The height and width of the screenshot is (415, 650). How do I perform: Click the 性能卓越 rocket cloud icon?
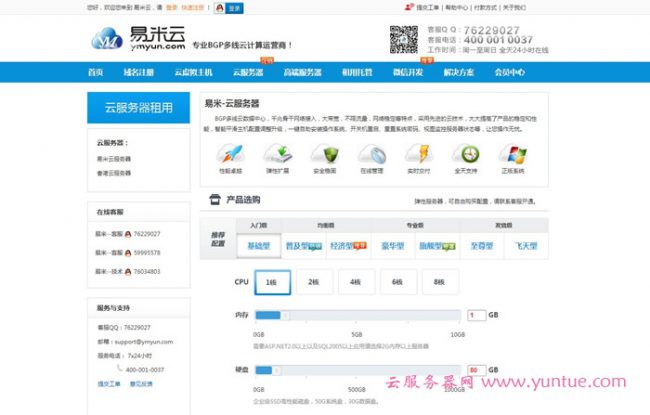click(229, 155)
